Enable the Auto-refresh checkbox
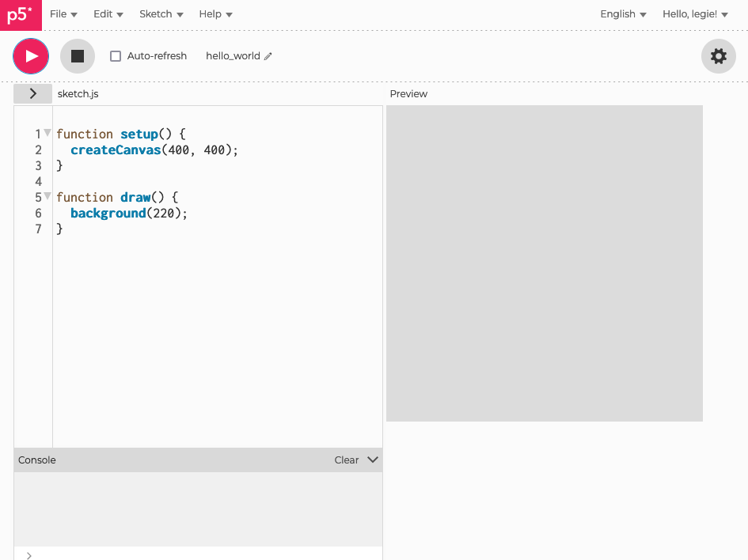This screenshot has height=560, width=748. (116, 56)
